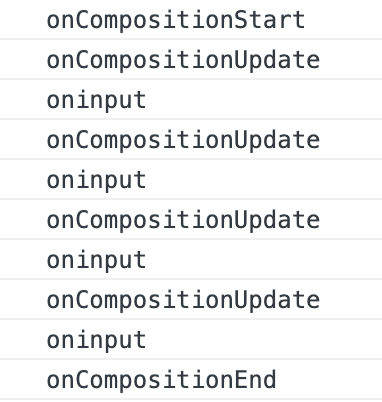Select the second oninput log entry
This screenshot has height=402, width=382.
[x=96, y=180]
